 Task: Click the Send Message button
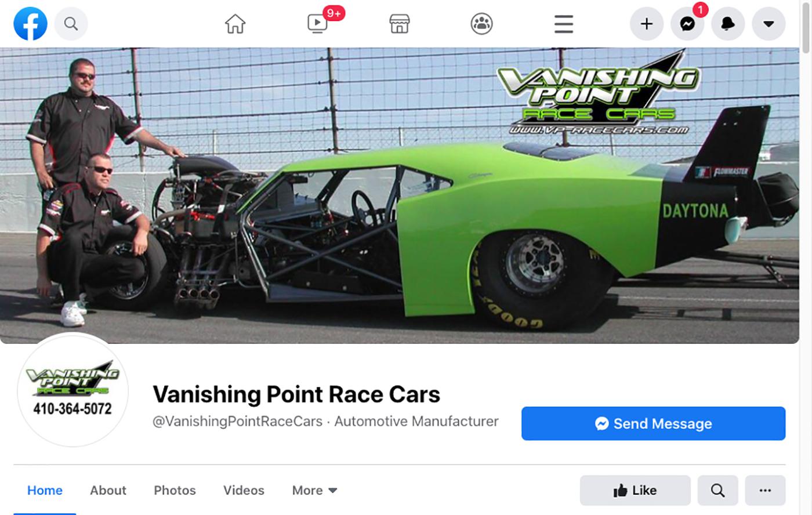pos(653,423)
